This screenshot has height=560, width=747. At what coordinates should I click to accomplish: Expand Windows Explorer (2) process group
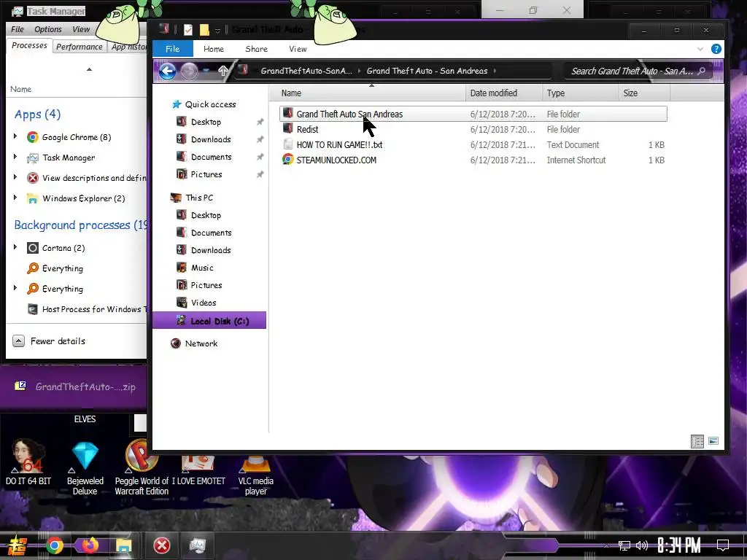click(x=15, y=198)
